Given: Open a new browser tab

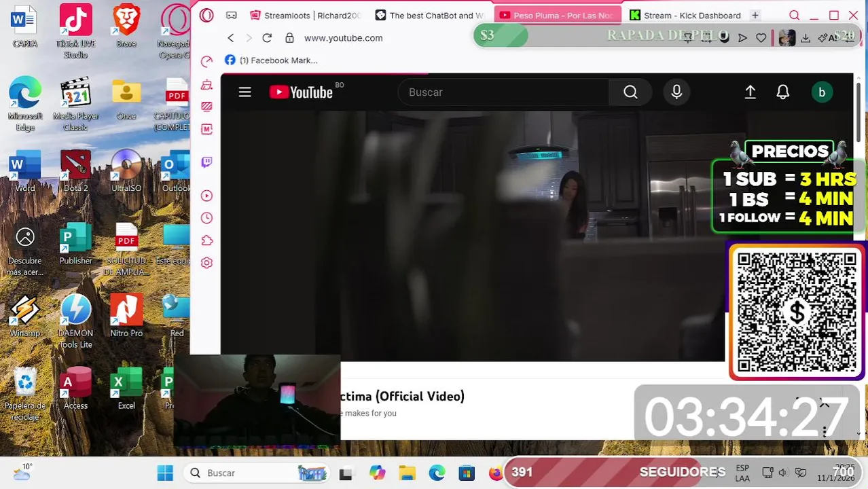Looking at the screenshot, I should point(755,15).
